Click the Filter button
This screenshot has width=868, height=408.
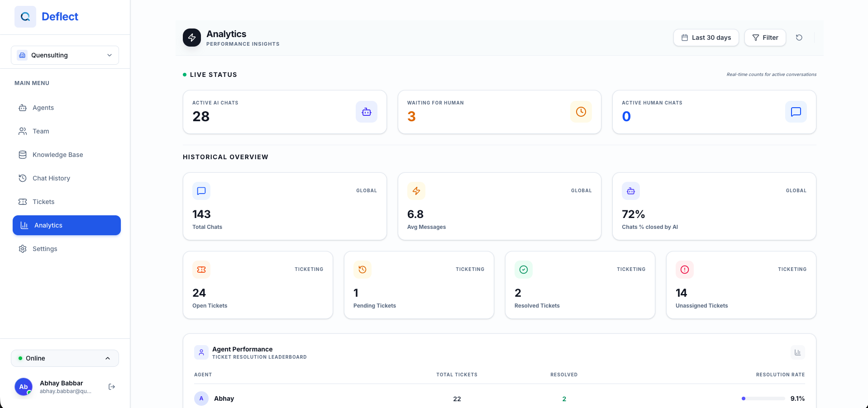tap(765, 38)
